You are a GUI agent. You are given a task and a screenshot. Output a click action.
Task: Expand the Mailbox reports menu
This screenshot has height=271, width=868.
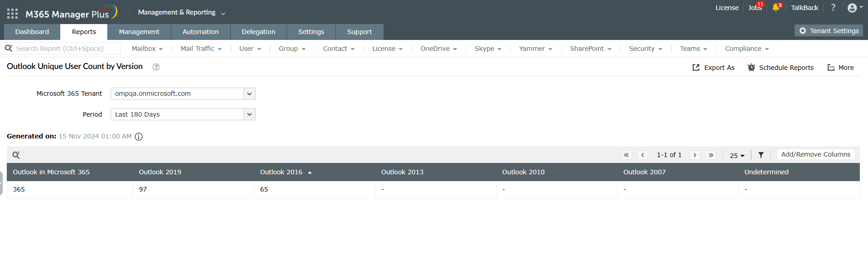point(147,49)
